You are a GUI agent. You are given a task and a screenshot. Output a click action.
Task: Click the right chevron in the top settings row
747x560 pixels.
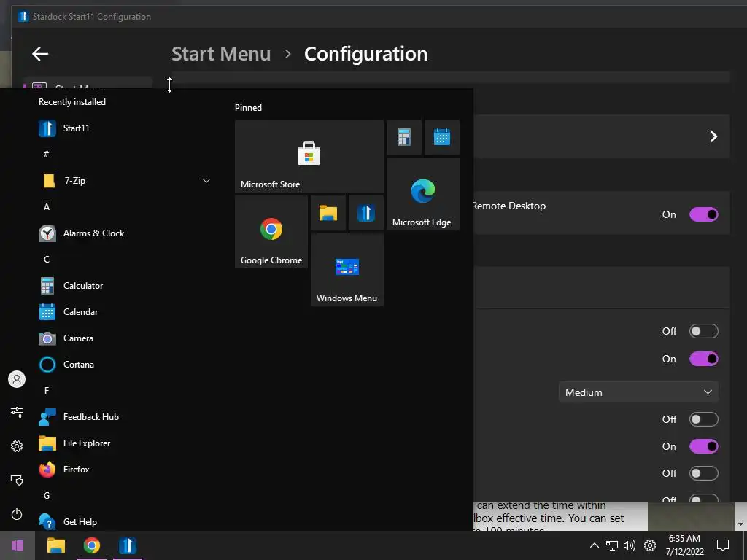pyautogui.click(x=713, y=136)
